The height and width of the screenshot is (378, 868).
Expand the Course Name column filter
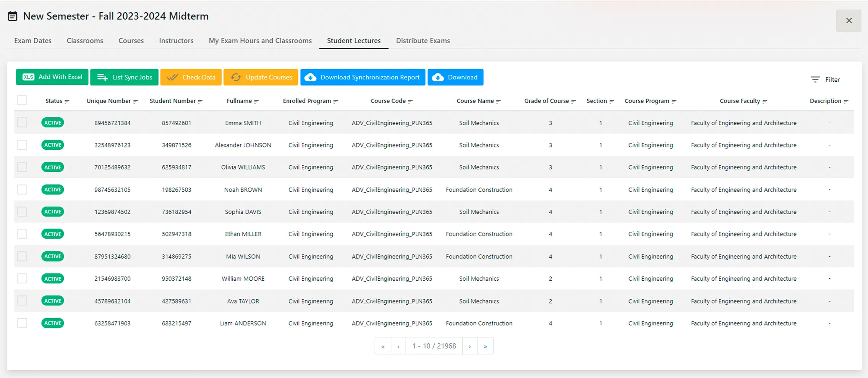pyautogui.click(x=498, y=102)
